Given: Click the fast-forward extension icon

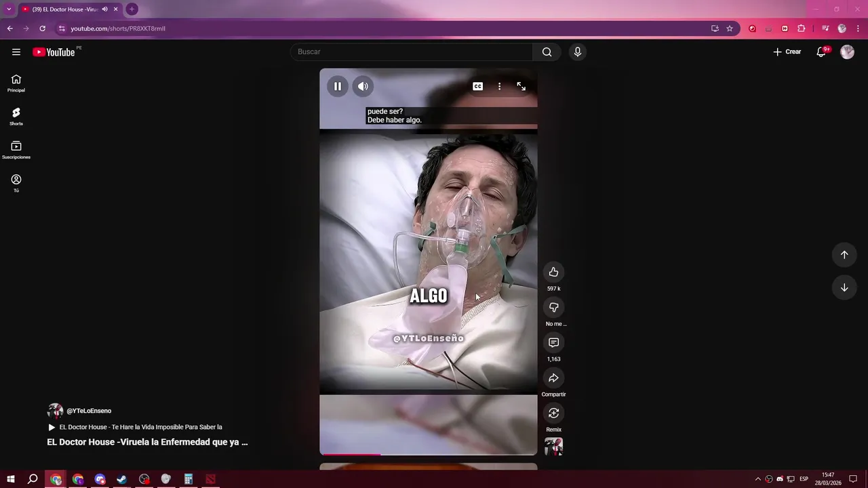Looking at the screenshot, I should point(785,28).
